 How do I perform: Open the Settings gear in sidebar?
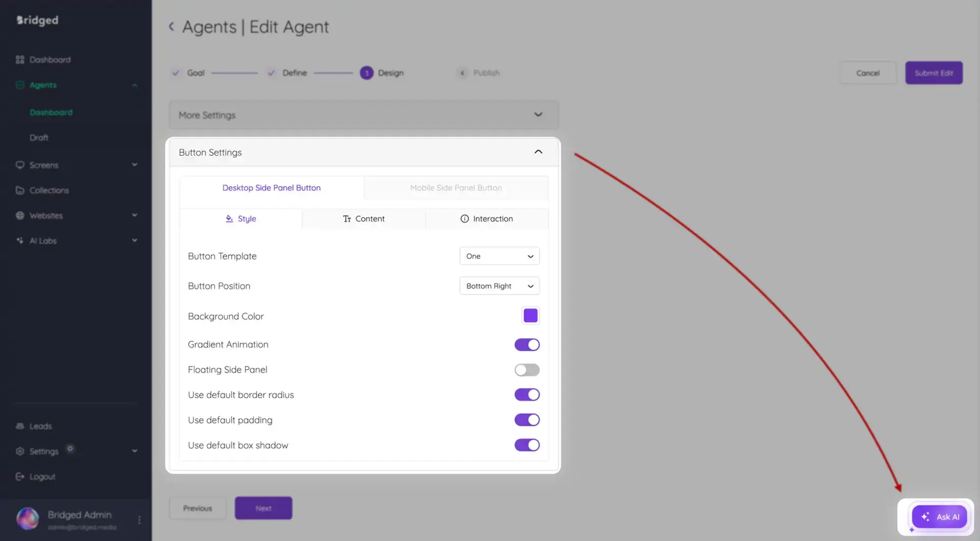point(20,451)
